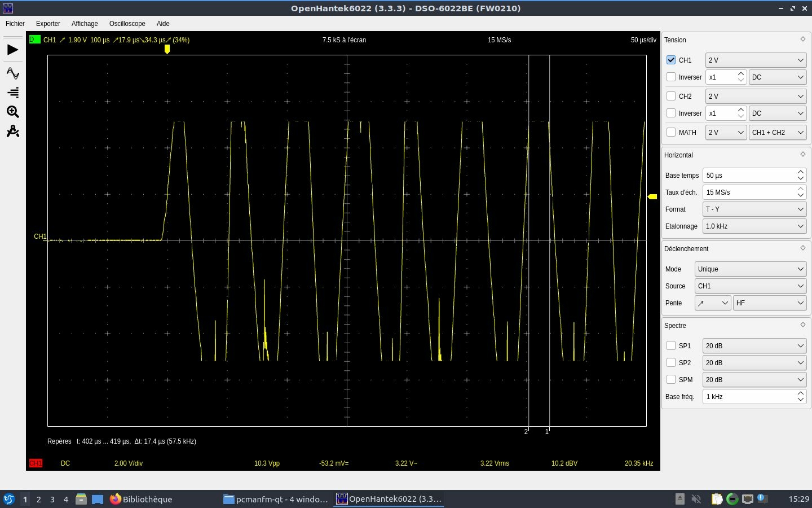Click the digital phosphor lines icon
The image size is (812, 508).
tap(12, 93)
